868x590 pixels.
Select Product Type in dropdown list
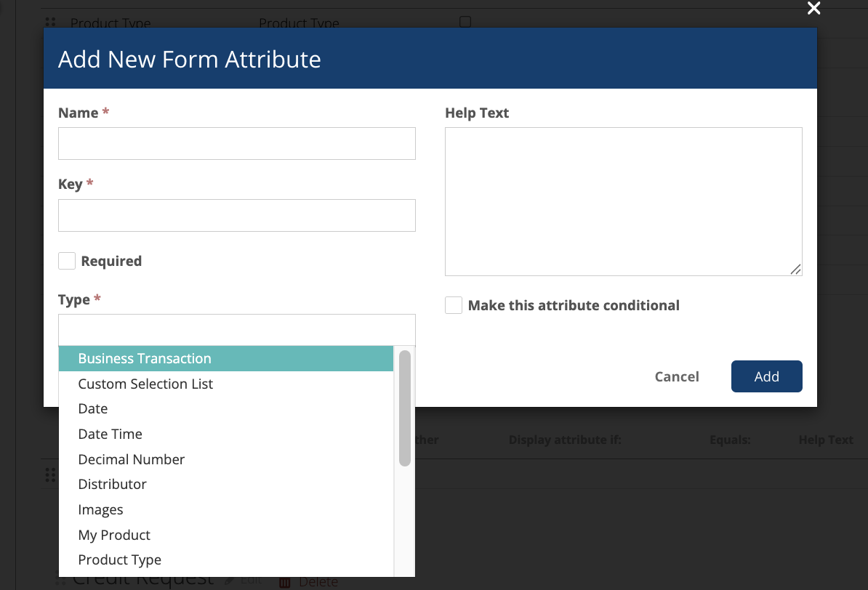click(x=226, y=560)
